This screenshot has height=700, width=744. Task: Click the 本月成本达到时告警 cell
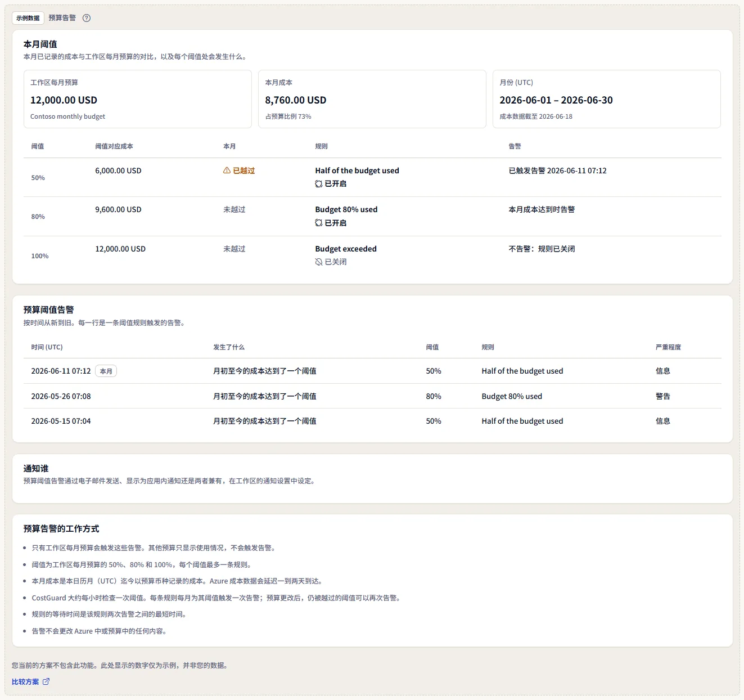pos(542,209)
